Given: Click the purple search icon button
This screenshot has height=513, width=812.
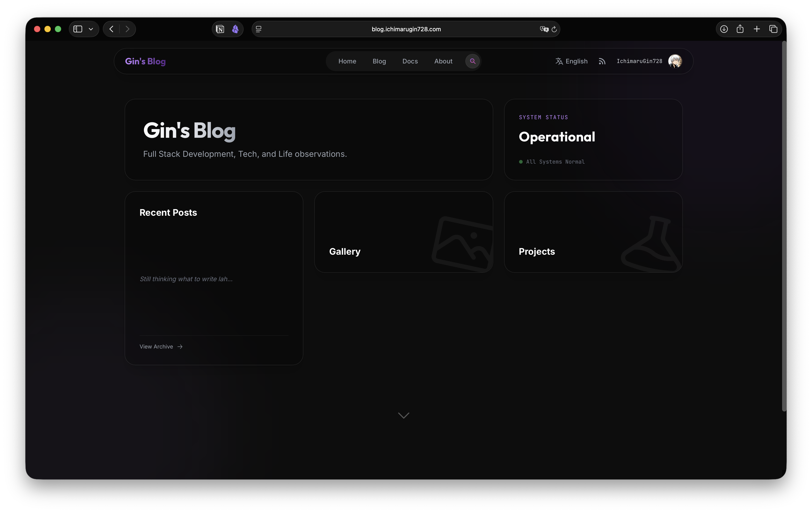Looking at the screenshot, I should 472,61.
